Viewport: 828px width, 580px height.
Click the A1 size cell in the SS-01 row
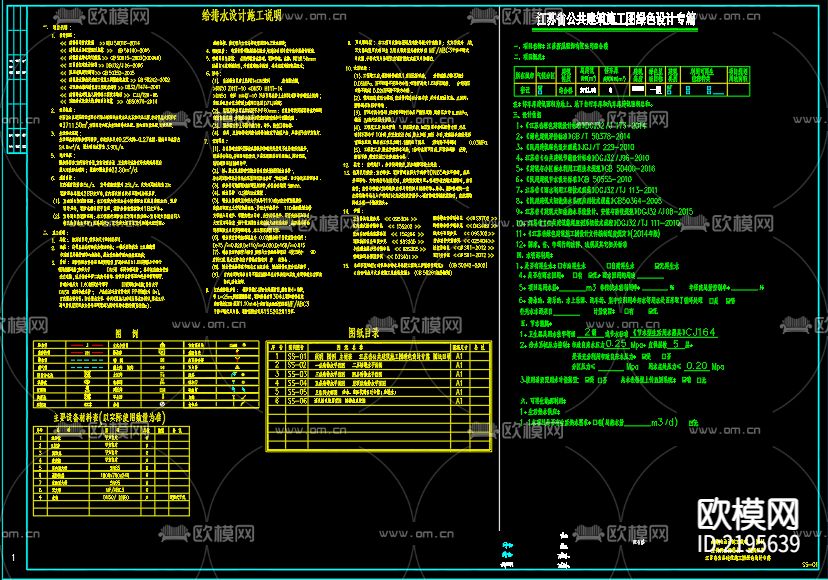pos(459,357)
